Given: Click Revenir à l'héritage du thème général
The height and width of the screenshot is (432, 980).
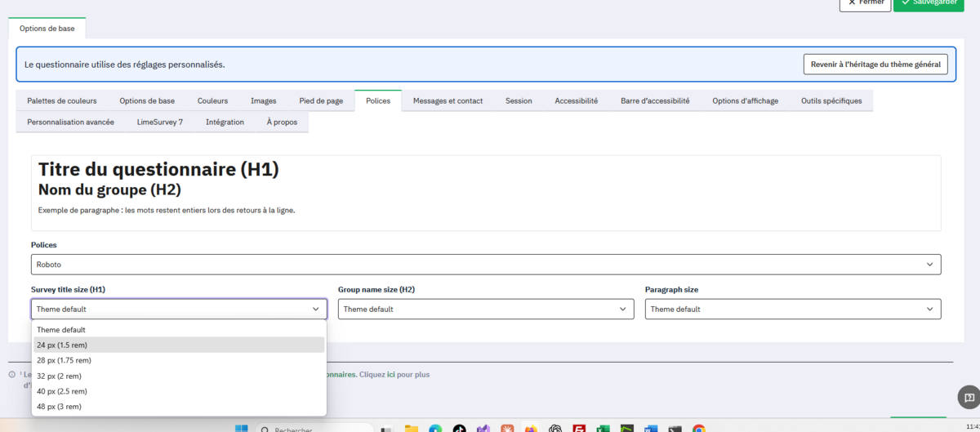Looking at the screenshot, I should [875, 64].
